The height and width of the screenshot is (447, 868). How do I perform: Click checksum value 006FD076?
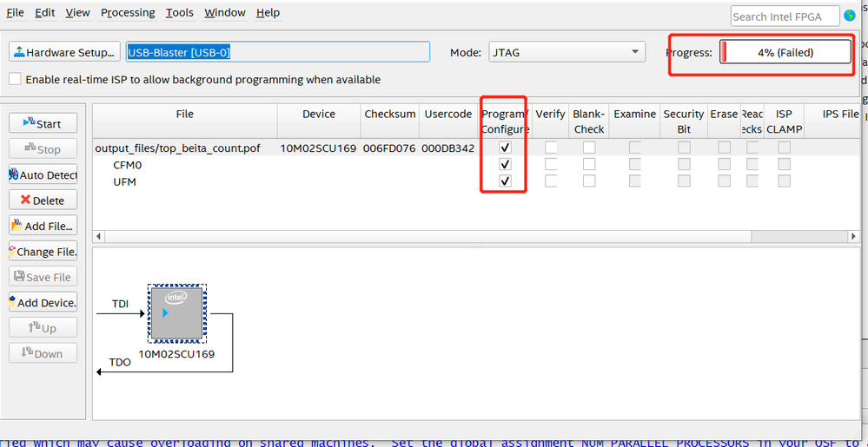[x=389, y=148]
